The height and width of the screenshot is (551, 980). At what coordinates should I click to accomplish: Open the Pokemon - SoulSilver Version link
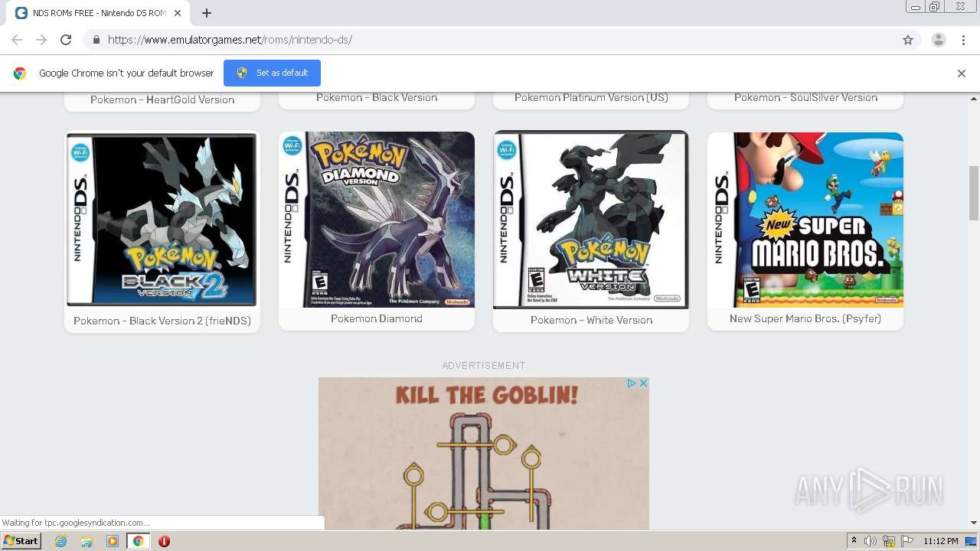[x=805, y=97]
